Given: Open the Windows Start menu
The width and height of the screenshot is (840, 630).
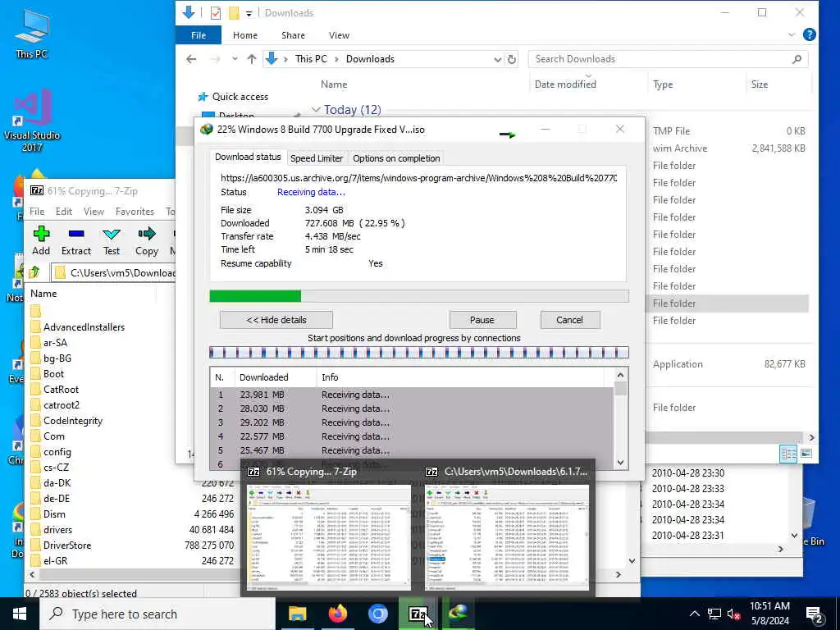Looking at the screenshot, I should tap(20, 614).
